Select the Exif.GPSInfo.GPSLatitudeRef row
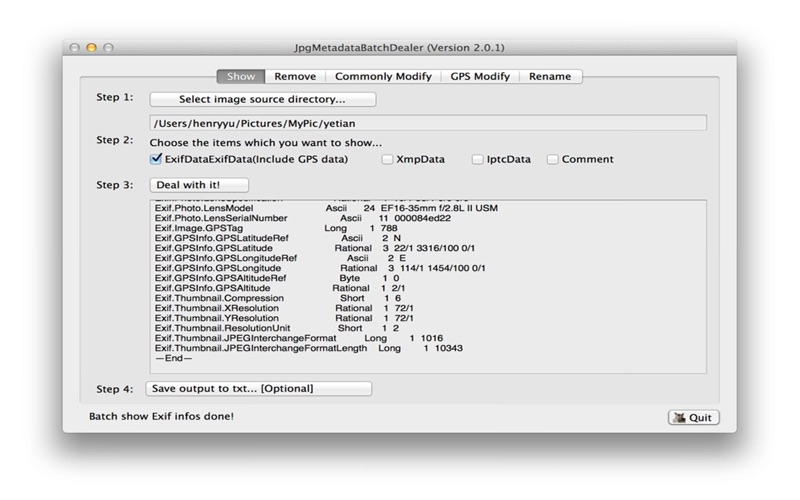800x500 pixels. point(278,238)
